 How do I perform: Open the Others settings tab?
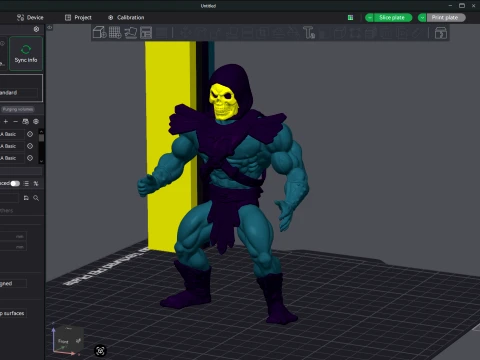click(x=6, y=211)
